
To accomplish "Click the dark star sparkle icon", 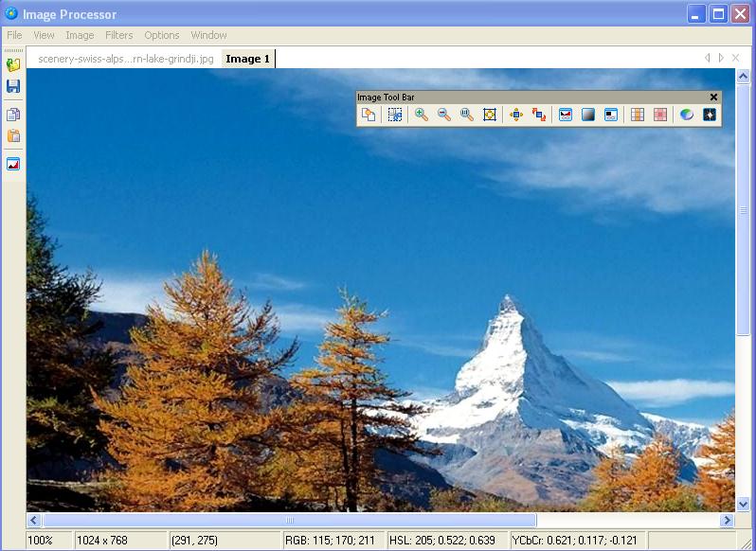I will [x=710, y=115].
